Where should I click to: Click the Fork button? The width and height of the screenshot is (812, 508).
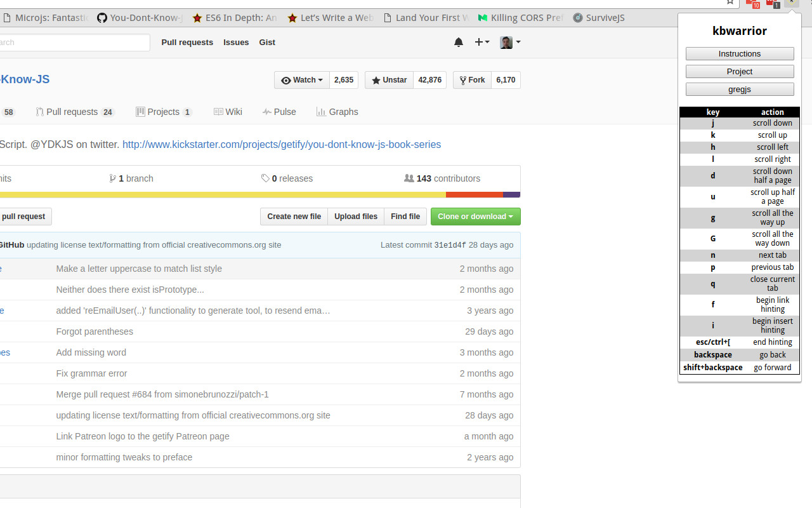point(472,80)
